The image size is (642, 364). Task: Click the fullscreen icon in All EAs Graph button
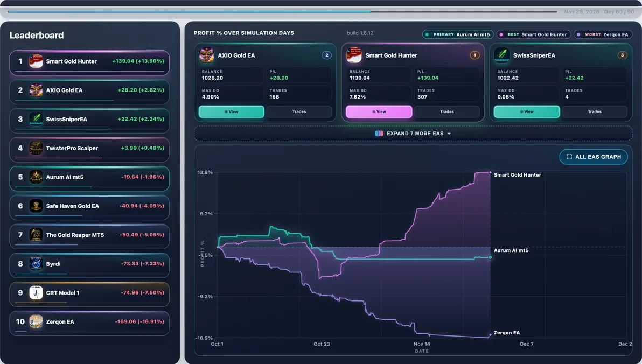point(569,157)
